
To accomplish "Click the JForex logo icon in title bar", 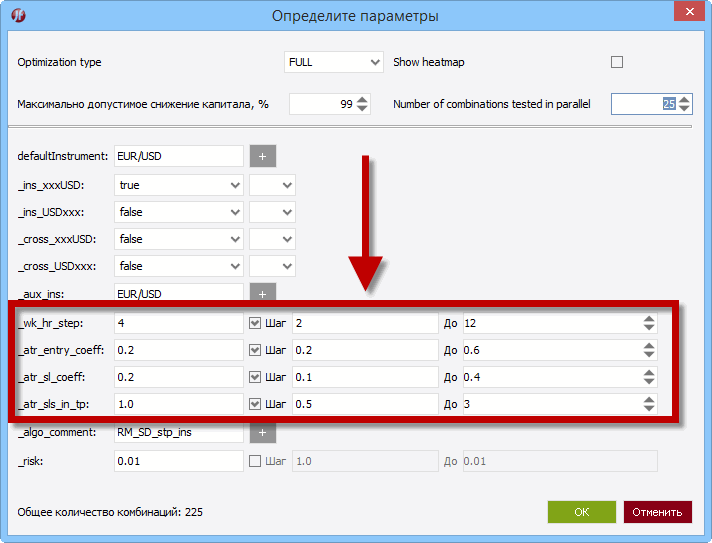I will click(x=19, y=15).
